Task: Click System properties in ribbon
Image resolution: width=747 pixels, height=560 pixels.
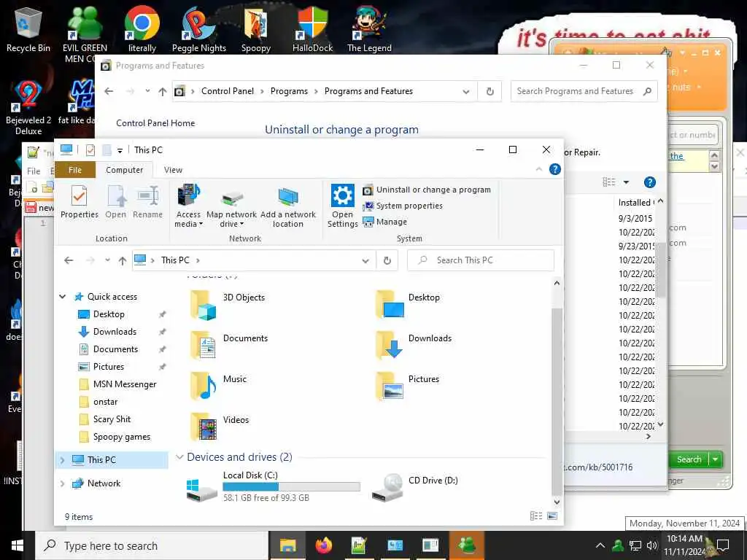Action: (x=403, y=206)
